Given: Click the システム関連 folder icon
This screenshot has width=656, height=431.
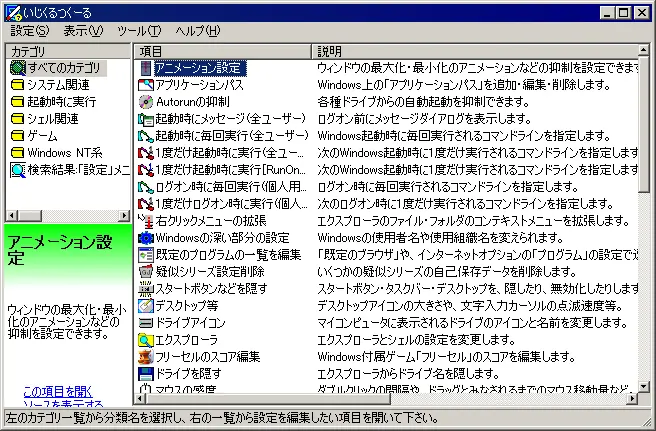Looking at the screenshot, I should coord(17,85).
